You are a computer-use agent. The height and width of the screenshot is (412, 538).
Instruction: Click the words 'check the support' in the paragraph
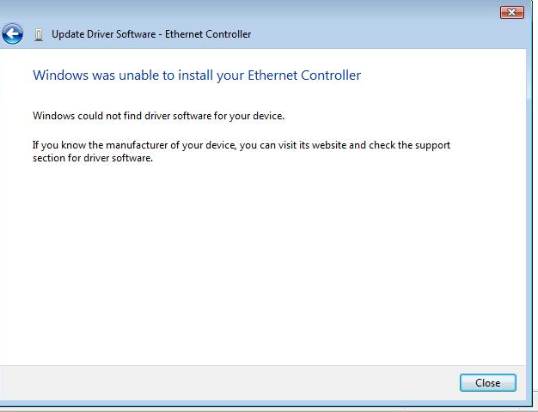coord(409,145)
